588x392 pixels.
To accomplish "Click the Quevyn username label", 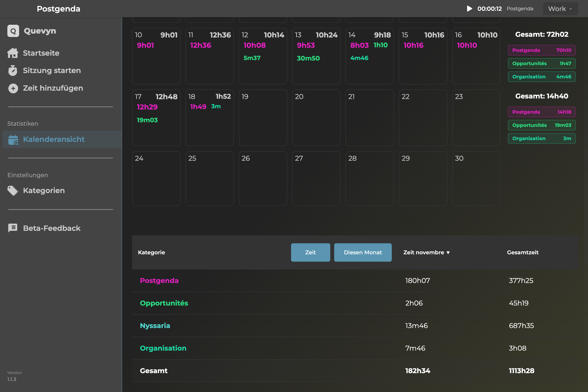I will pos(40,31).
